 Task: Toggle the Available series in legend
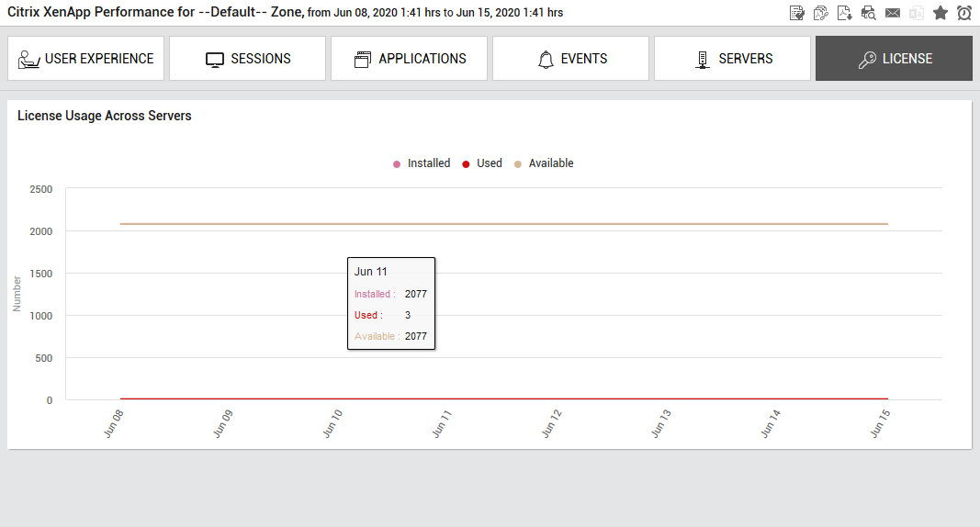[x=544, y=163]
